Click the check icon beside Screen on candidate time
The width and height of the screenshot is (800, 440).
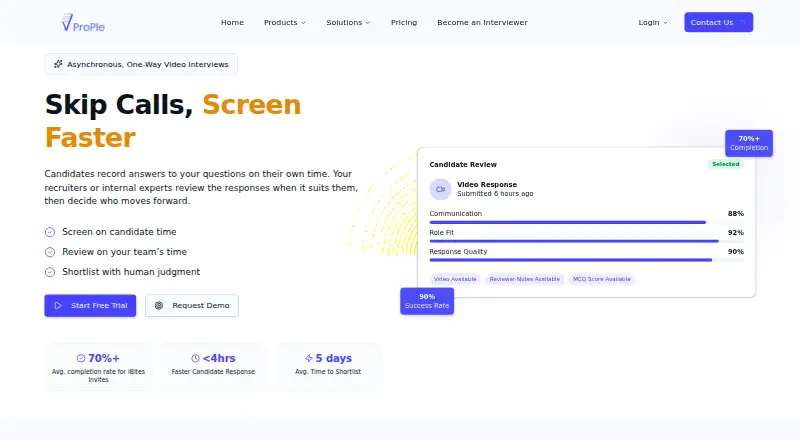click(x=50, y=232)
